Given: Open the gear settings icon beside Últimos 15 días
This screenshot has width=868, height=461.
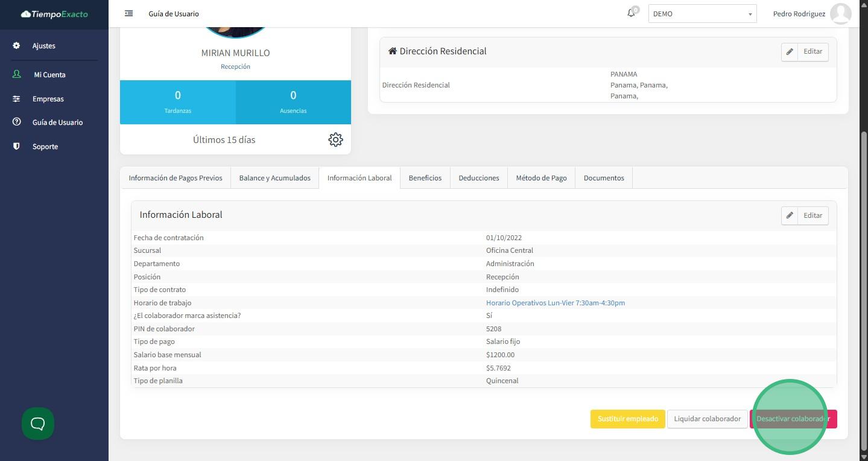Looking at the screenshot, I should coord(335,139).
